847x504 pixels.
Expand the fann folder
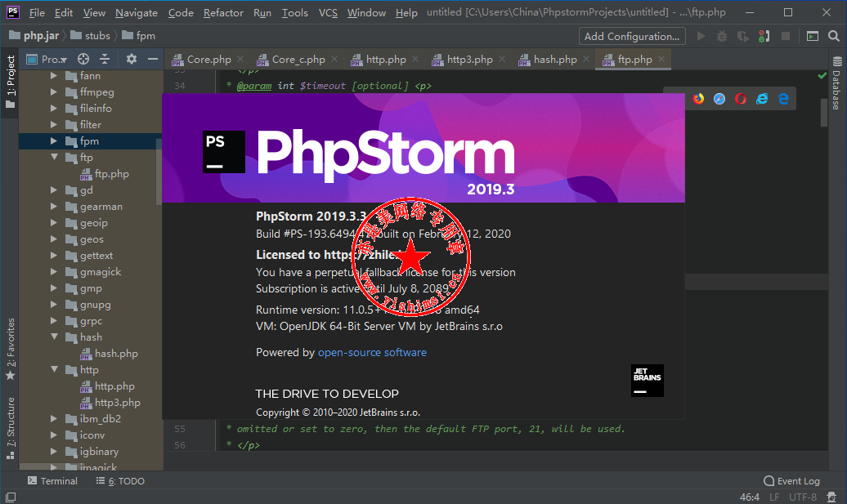[54, 75]
